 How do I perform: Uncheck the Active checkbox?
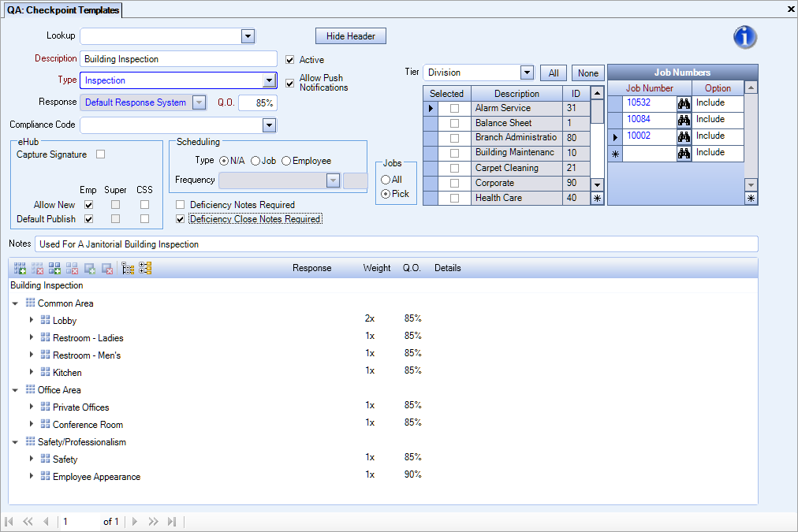(x=290, y=59)
